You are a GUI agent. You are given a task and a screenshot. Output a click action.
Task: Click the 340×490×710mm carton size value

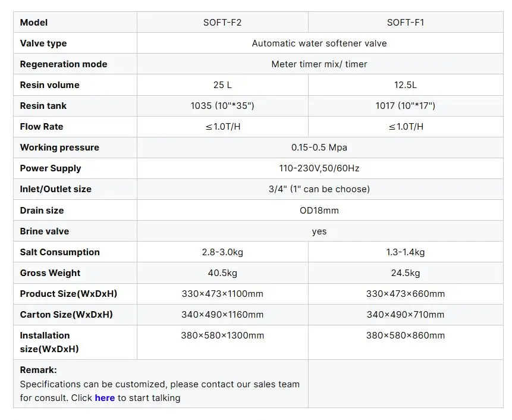[406, 315]
